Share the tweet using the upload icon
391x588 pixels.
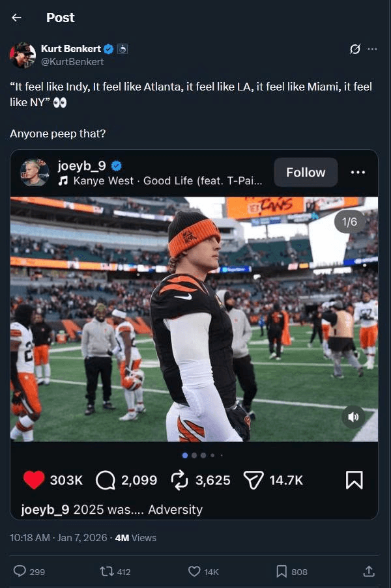click(x=369, y=571)
